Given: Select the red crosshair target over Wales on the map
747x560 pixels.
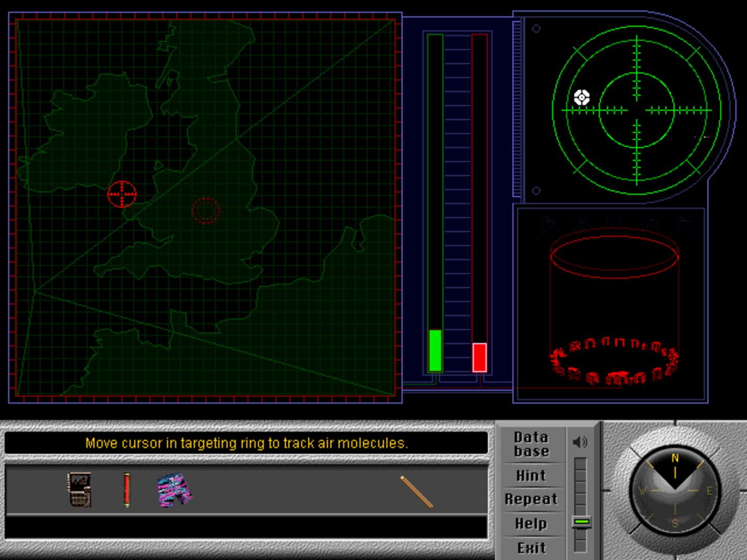Looking at the screenshot, I should coord(121,193).
